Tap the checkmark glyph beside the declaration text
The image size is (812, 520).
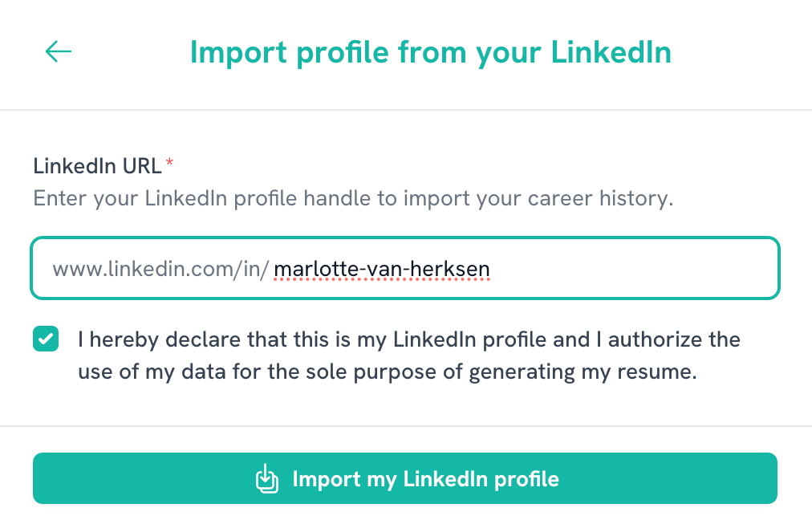(x=46, y=339)
